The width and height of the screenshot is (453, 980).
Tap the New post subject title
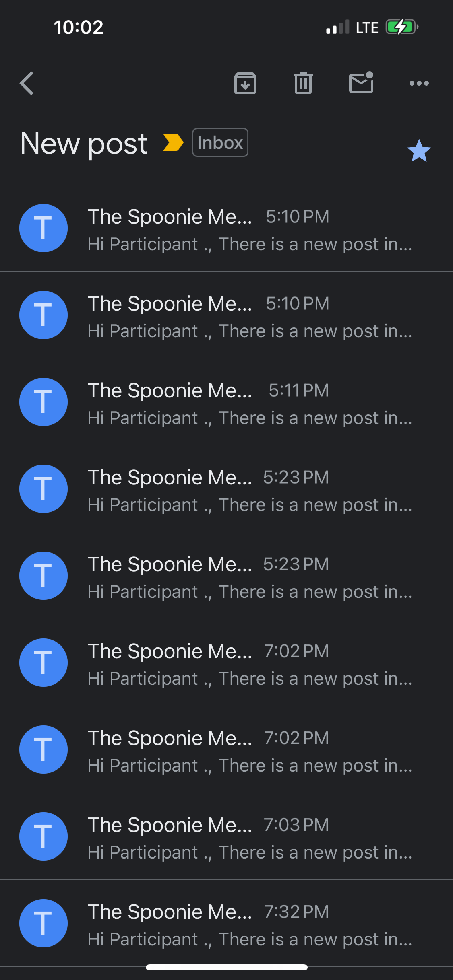[x=84, y=144]
